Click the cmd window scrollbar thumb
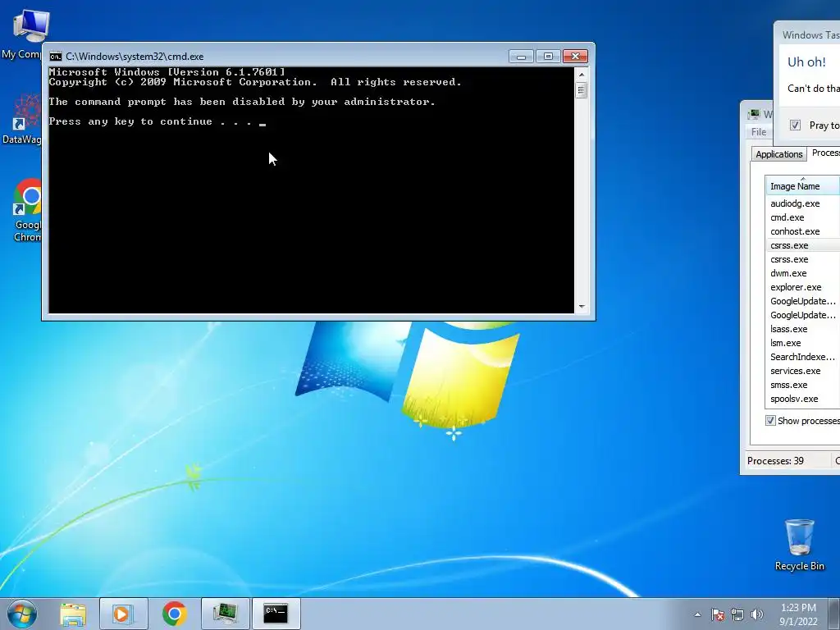Image resolution: width=840 pixels, height=630 pixels. [x=582, y=90]
